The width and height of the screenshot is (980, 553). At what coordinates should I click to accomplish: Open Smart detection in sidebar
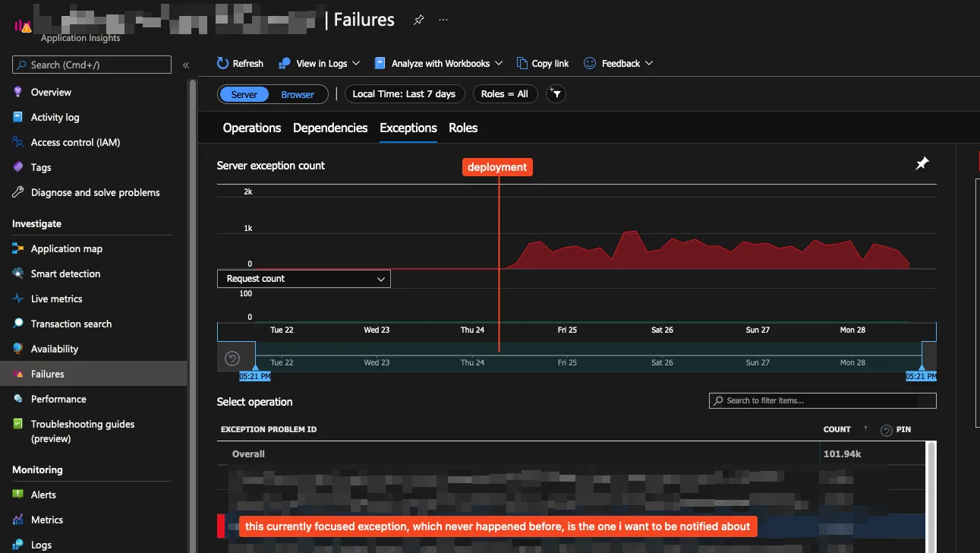pyautogui.click(x=65, y=273)
